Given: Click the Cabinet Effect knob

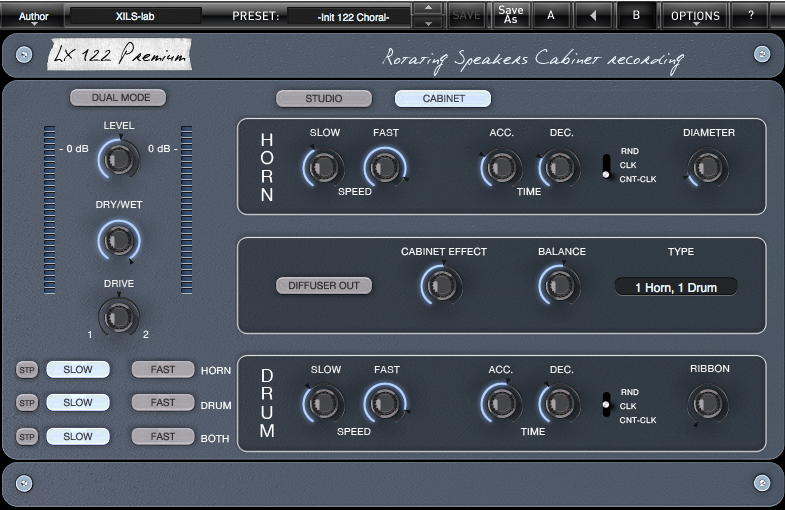Looking at the screenshot, I should pyautogui.click(x=443, y=286).
